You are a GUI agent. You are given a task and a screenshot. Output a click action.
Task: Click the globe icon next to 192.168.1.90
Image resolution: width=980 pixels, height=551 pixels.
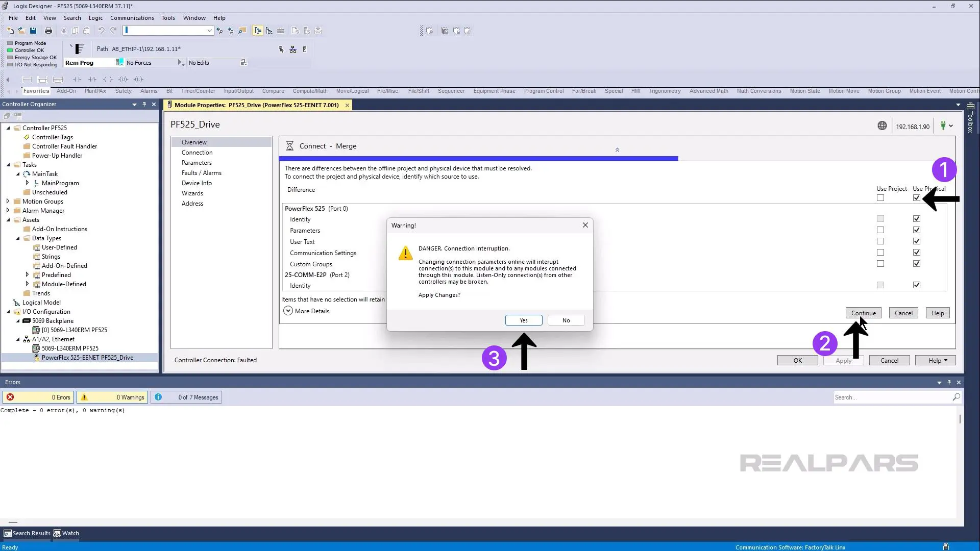pos(883,126)
